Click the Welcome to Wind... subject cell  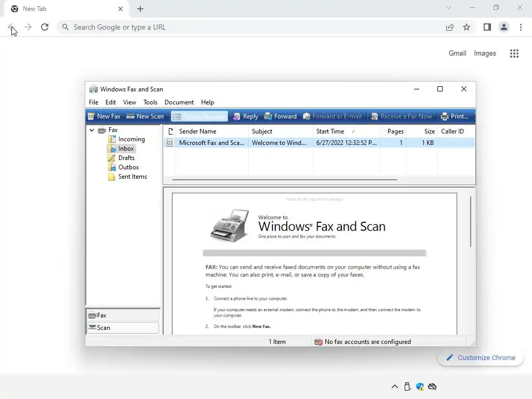pos(279,143)
